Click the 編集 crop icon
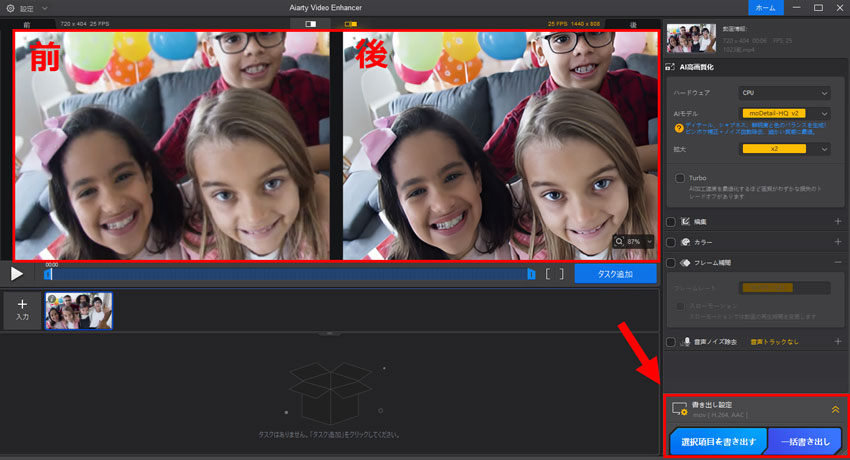 (685, 222)
